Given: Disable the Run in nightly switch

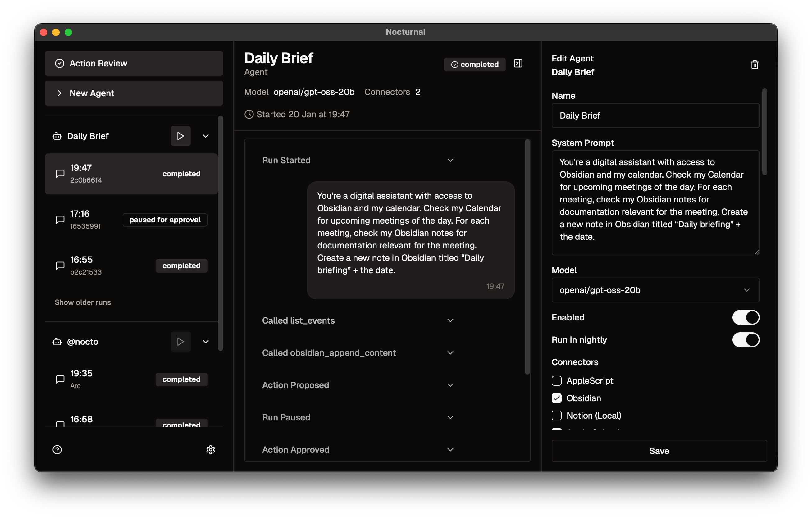Looking at the screenshot, I should coord(746,339).
